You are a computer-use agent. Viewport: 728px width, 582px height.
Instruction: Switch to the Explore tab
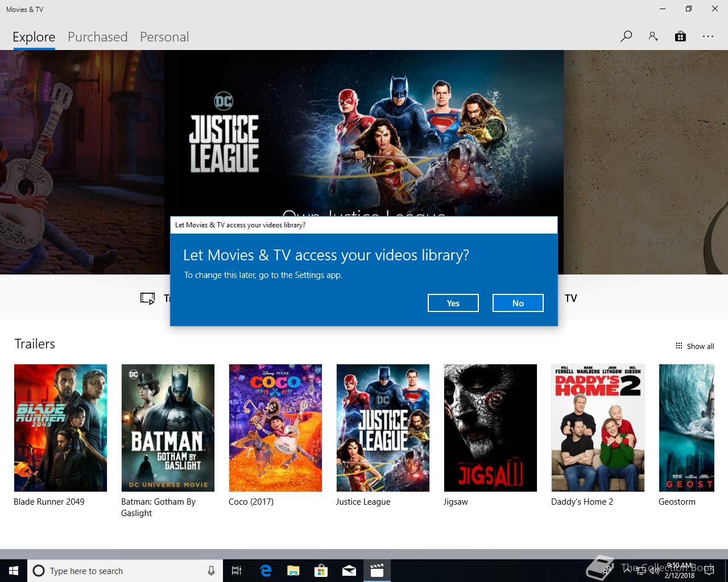(34, 37)
